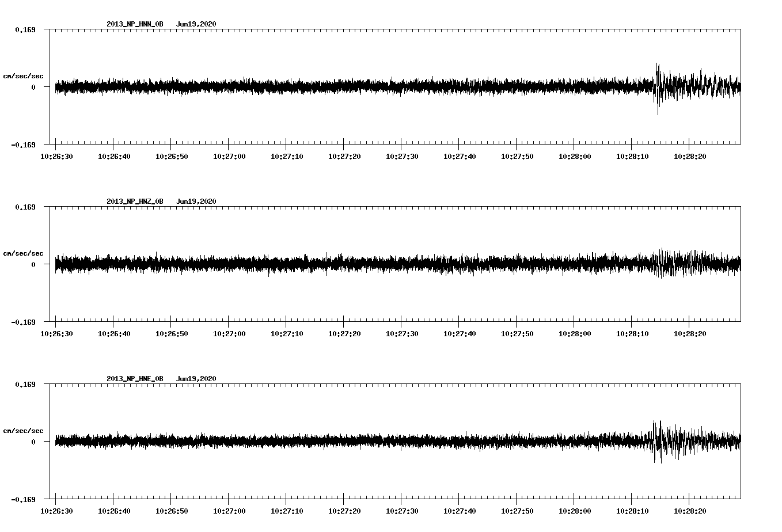Click the 10:26:30 time label under HNE plot
The image size is (782, 532).
click(x=56, y=511)
